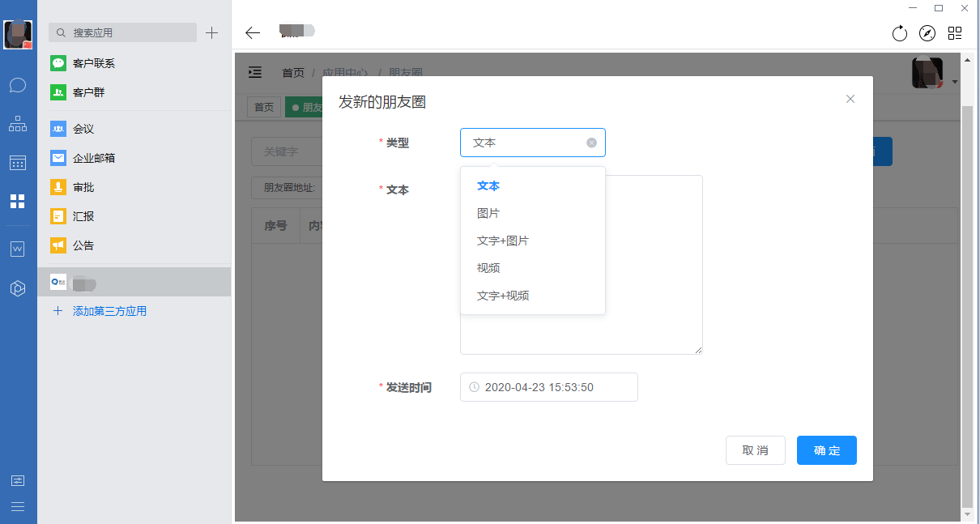The height and width of the screenshot is (524, 980).
Task: Open the contacts organization icon
Action: point(18,124)
